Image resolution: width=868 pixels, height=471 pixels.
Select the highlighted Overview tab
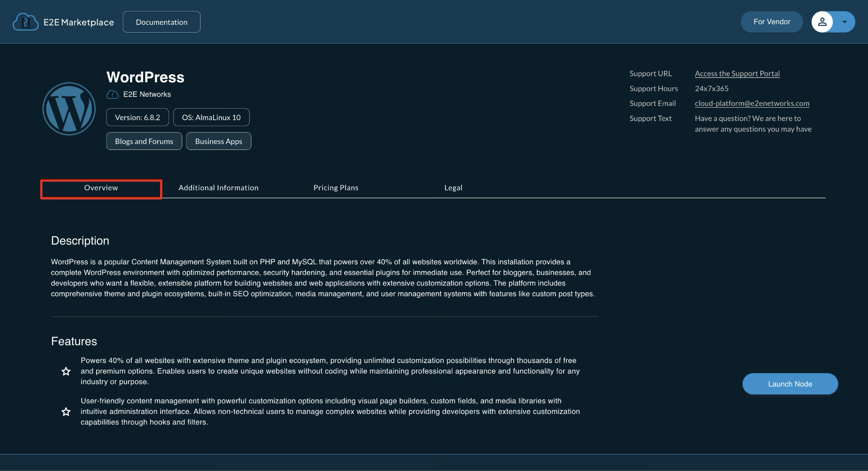(101, 188)
